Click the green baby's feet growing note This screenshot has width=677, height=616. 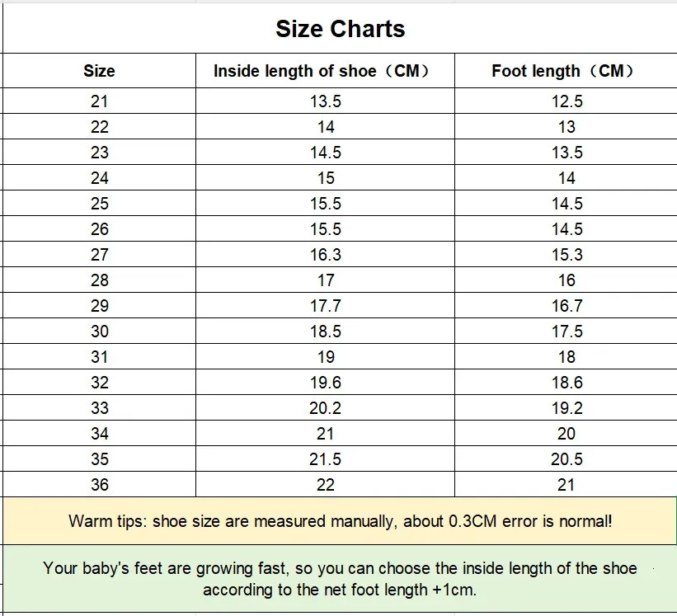[340, 579]
